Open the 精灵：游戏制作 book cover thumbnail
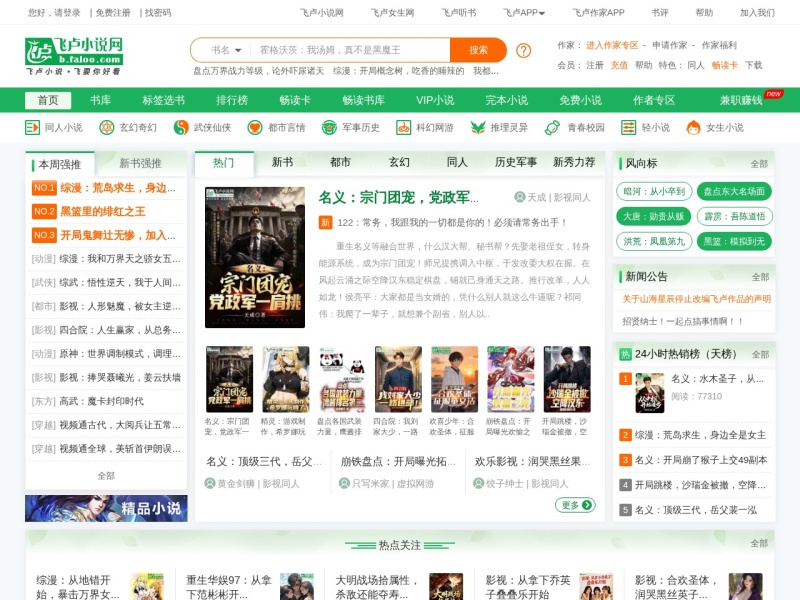This screenshot has height=600, width=800. click(x=285, y=379)
